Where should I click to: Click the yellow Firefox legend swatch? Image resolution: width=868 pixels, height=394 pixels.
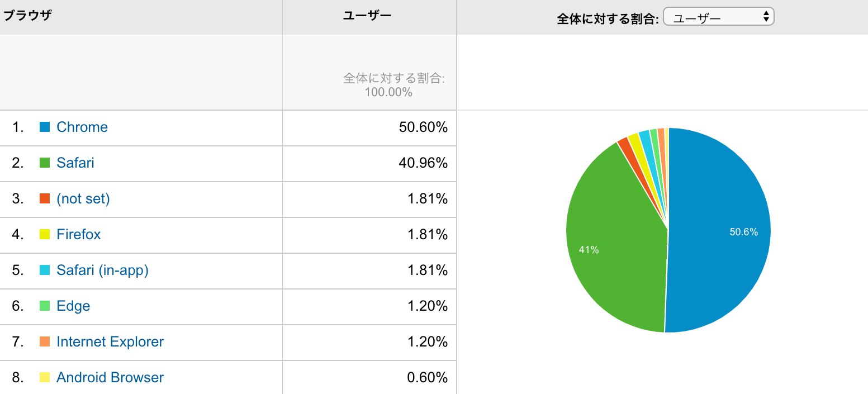[x=45, y=235]
